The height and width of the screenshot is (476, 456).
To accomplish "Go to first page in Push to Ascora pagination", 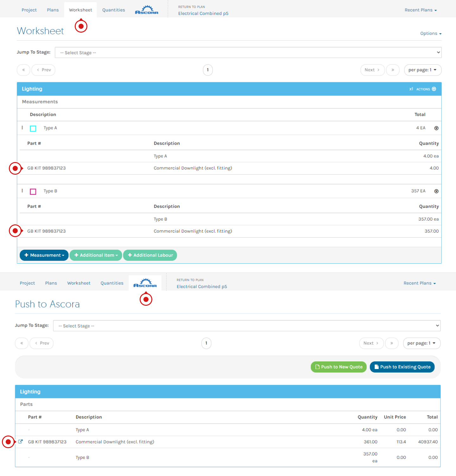I will 22,343.
